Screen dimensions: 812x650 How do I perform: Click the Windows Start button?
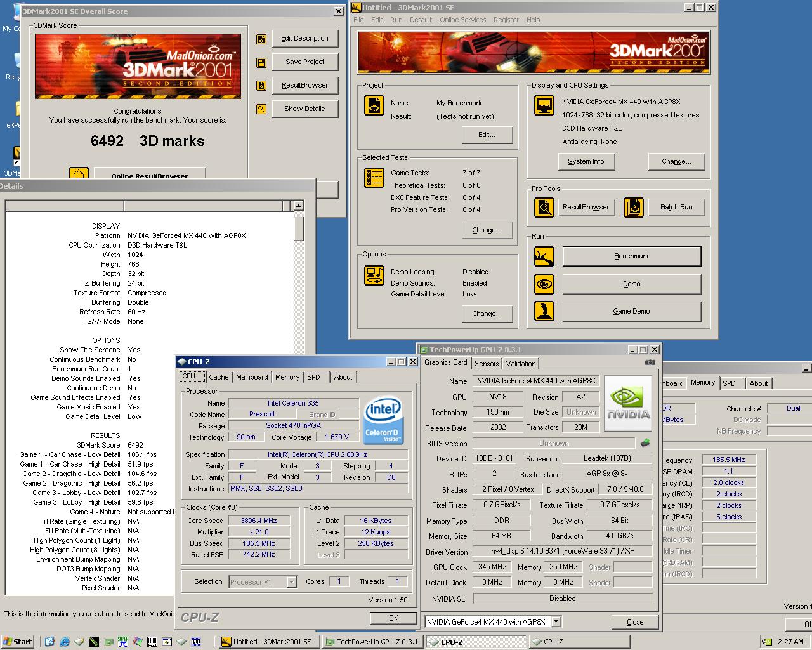point(18,642)
